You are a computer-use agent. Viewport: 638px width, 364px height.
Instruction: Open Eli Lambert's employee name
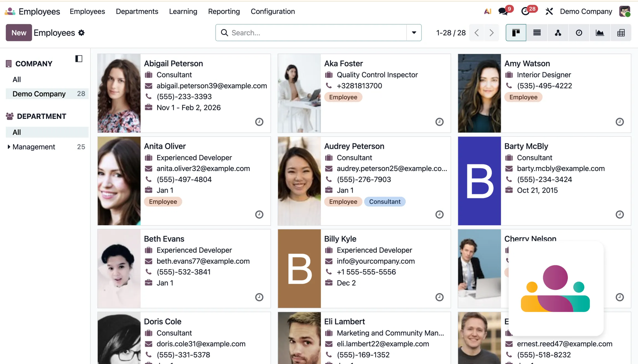tap(345, 321)
